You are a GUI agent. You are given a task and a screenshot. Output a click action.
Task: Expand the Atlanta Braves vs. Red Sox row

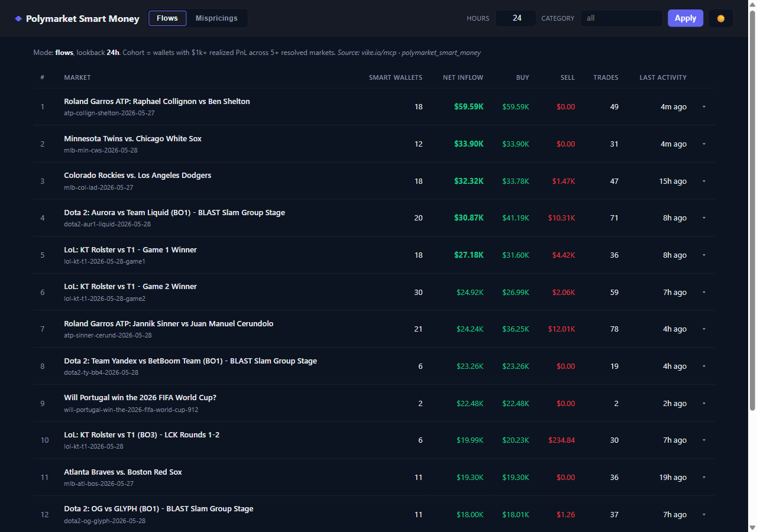click(x=704, y=478)
